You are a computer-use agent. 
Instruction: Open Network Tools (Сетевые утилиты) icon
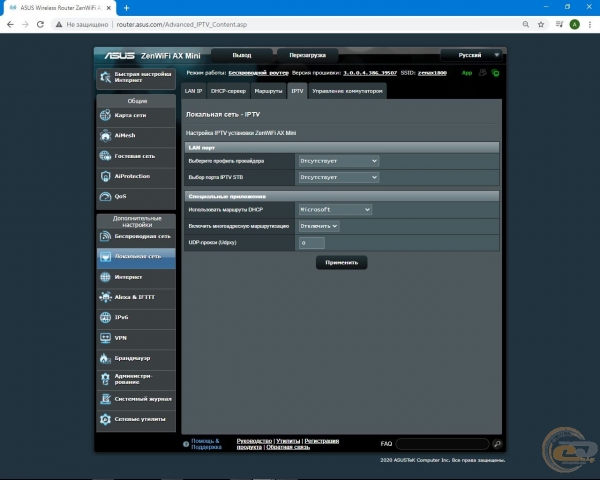(105, 419)
